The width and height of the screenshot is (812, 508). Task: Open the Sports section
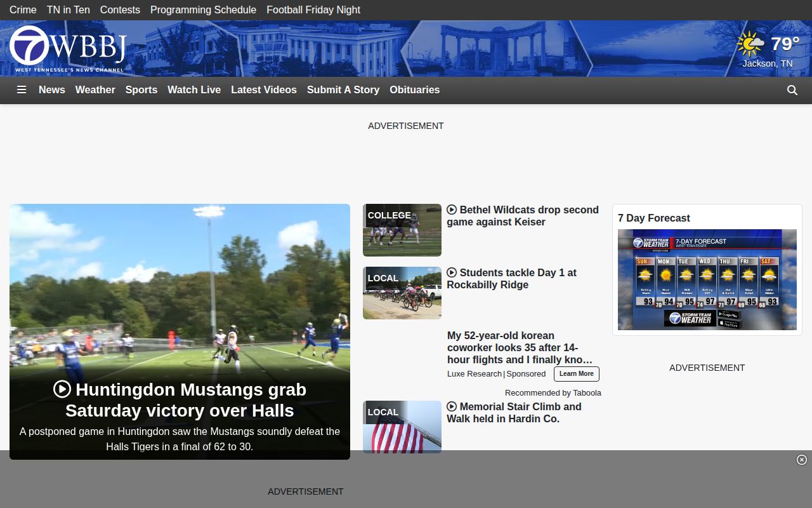pos(141,90)
